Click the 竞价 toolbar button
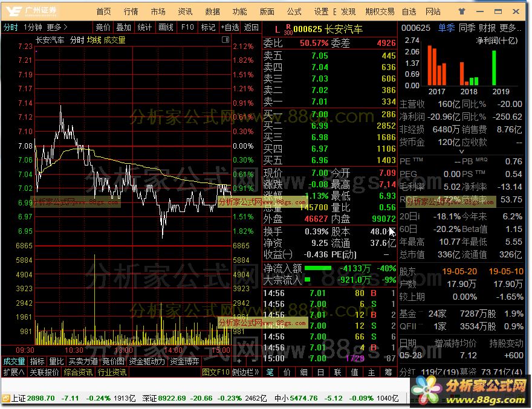The image size is (532, 409). 103,27
